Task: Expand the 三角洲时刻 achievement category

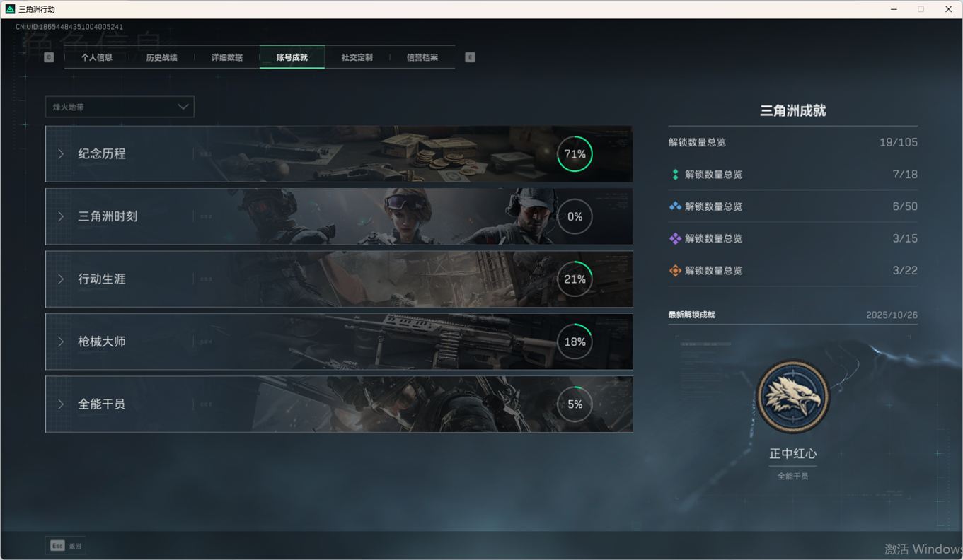Action: 107,216
